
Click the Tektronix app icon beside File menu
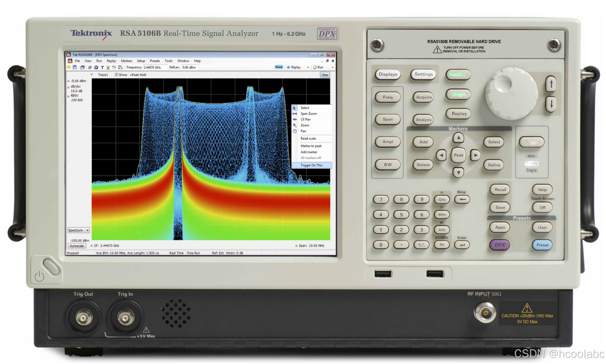(x=70, y=61)
